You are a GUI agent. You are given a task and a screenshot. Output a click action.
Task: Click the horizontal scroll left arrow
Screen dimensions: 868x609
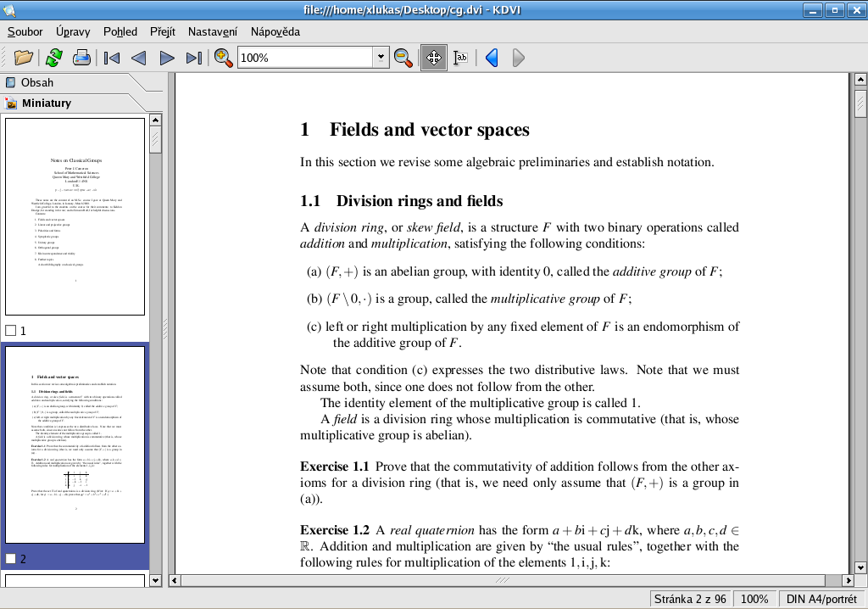pos(175,581)
